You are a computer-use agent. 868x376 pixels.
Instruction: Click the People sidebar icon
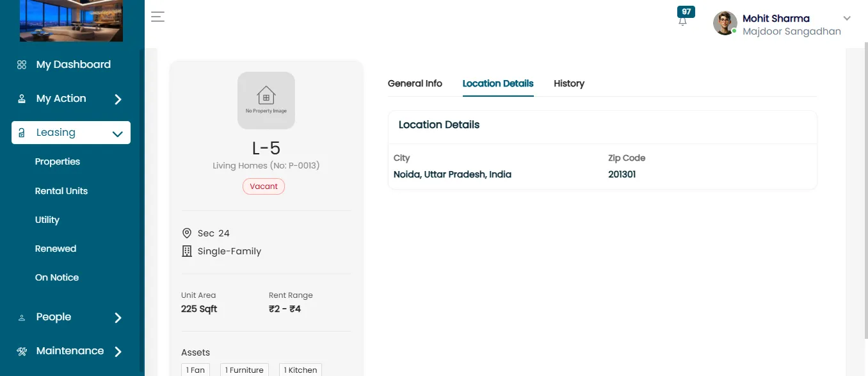[22, 318]
